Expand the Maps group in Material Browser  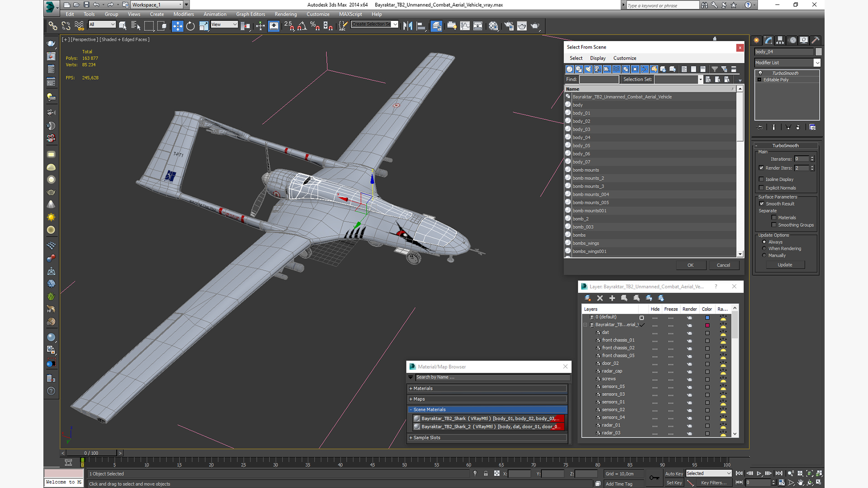(487, 399)
